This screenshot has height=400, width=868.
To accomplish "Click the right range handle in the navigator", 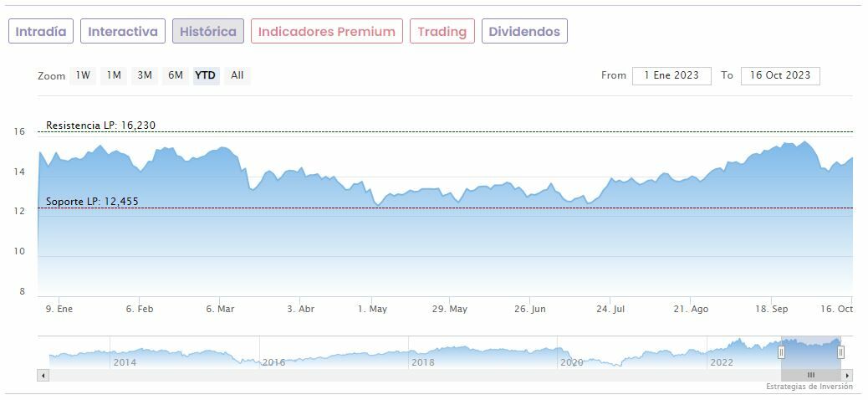I will (x=840, y=352).
